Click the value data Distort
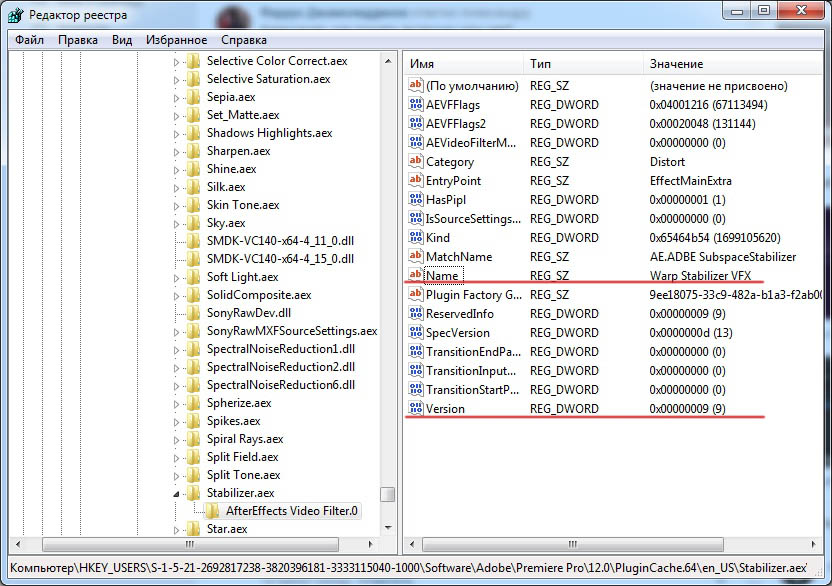The height and width of the screenshot is (586, 832). pyautogui.click(x=667, y=162)
